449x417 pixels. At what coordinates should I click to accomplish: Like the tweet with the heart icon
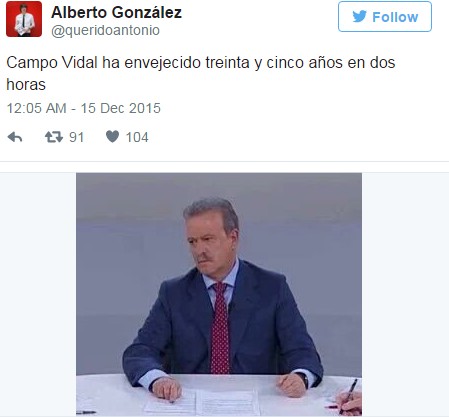click(x=112, y=137)
